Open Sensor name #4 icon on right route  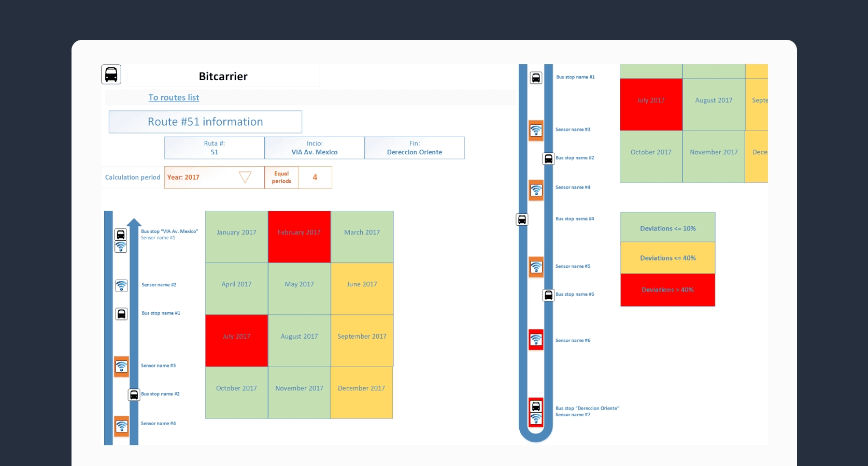click(536, 190)
